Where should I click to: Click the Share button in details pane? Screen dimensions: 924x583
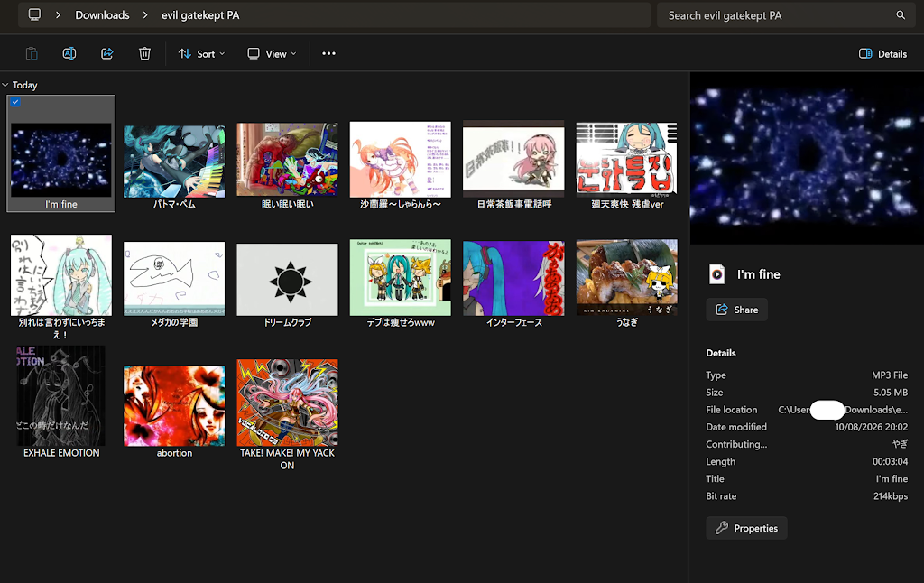tap(736, 310)
